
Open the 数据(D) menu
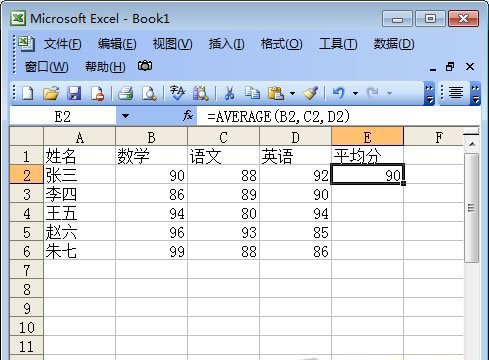(394, 44)
